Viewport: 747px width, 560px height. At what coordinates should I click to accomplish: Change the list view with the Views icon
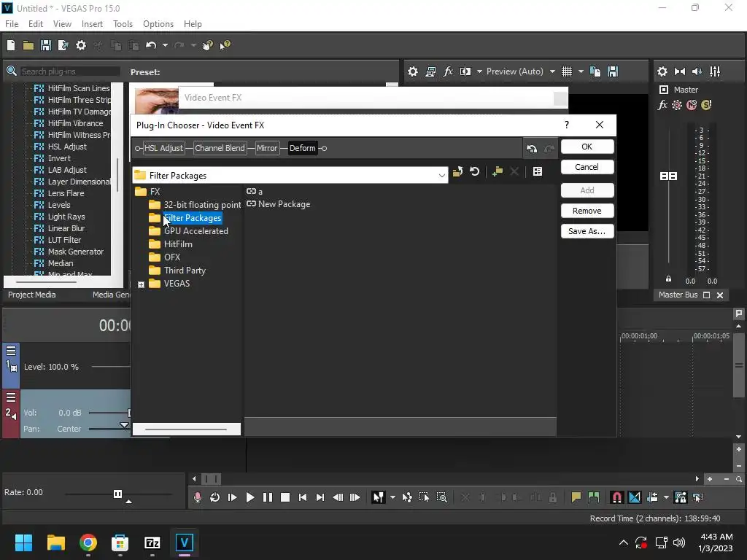538,171
